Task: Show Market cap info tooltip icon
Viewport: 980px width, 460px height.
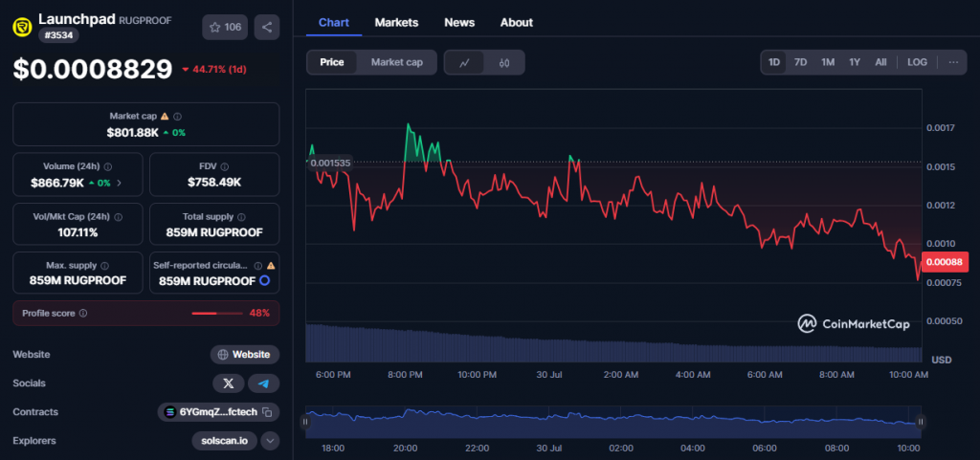Action: coord(177,116)
